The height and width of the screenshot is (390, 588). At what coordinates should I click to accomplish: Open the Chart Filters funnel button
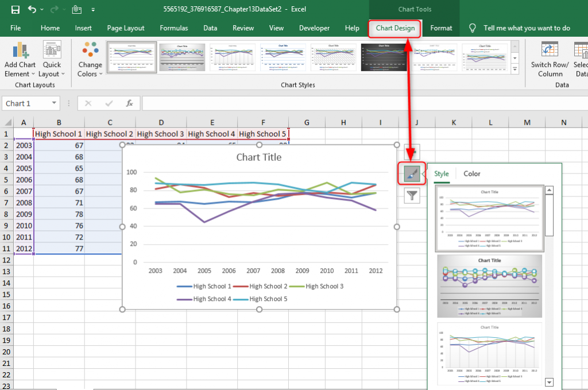411,195
